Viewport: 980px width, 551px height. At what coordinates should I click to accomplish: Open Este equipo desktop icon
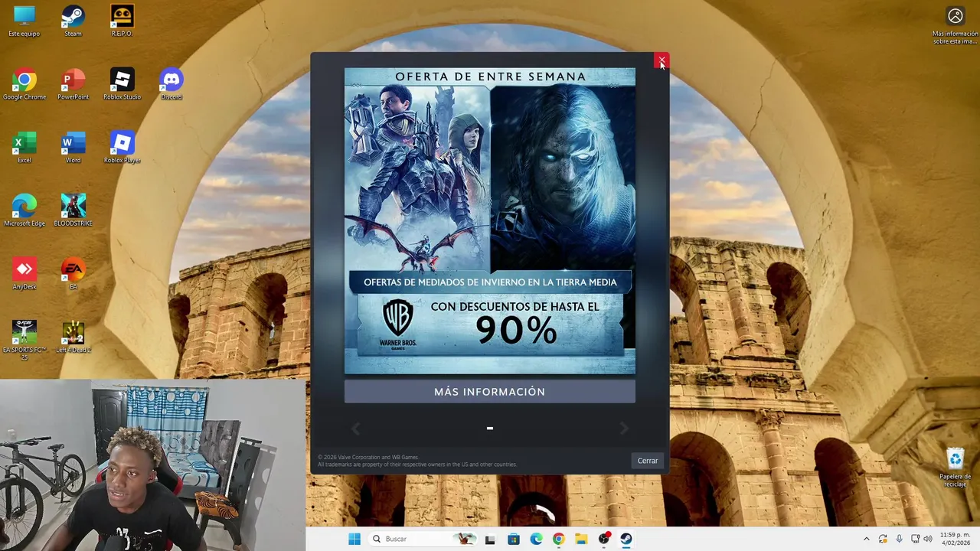pyautogui.click(x=24, y=21)
